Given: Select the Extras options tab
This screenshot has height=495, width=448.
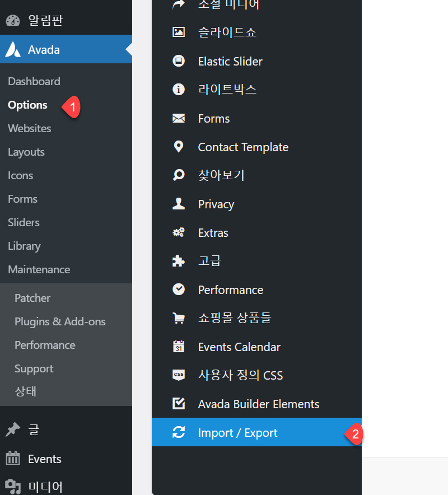Looking at the screenshot, I should click(x=256, y=233).
